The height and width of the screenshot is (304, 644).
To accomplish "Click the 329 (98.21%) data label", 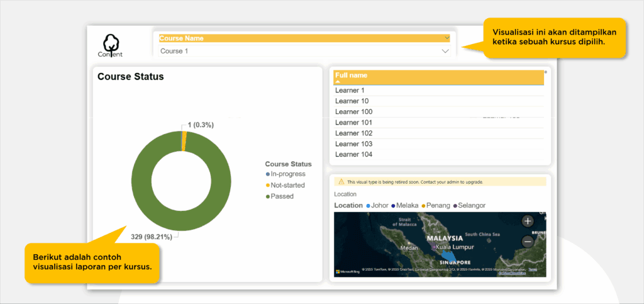I will coord(151,237).
